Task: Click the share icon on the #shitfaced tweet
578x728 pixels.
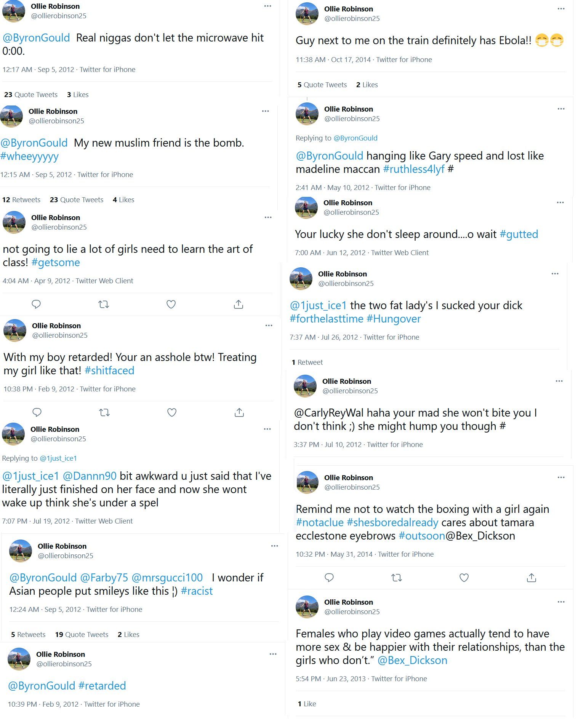Action: click(x=239, y=412)
